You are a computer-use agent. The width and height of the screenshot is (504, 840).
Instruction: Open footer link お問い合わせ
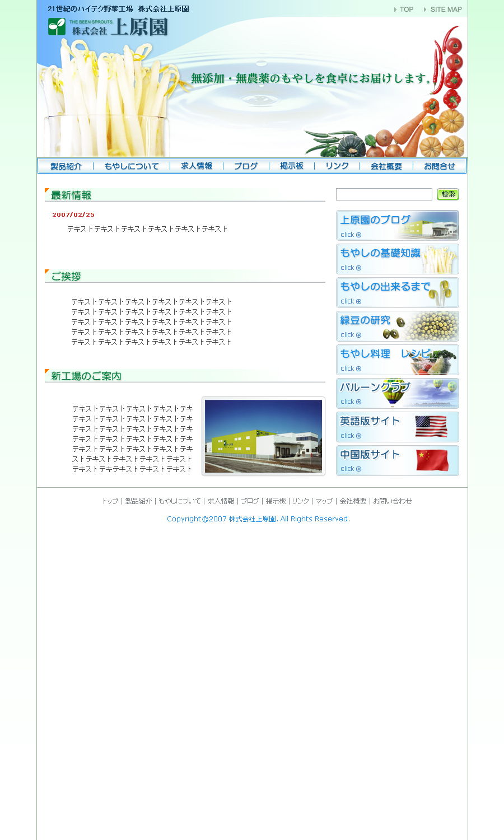click(393, 501)
